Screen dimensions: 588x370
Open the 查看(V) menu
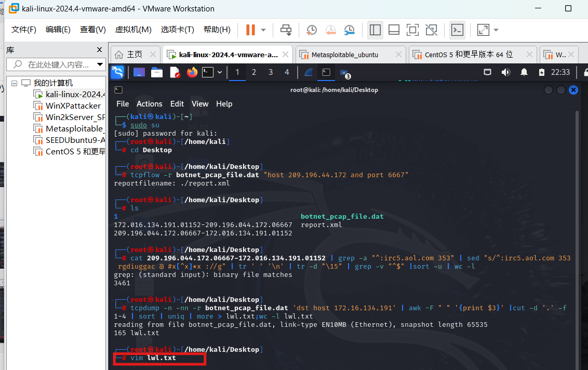(92, 30)
